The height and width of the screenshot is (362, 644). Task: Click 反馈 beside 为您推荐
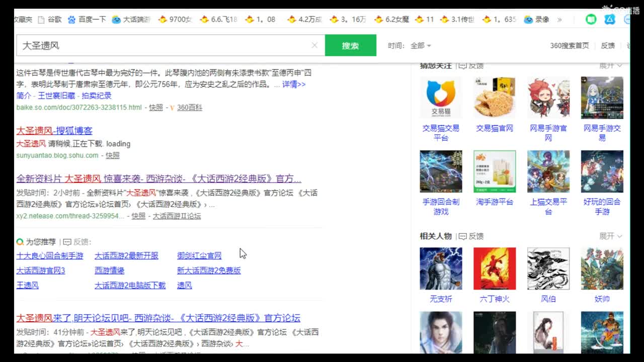[x=77, y=242]
